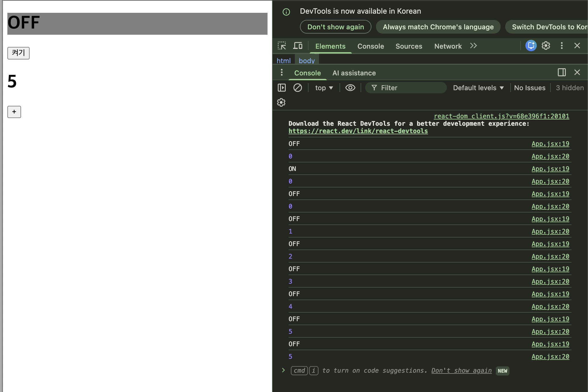Toggle drawer side-by-side layout icon

tap(562, 73)
